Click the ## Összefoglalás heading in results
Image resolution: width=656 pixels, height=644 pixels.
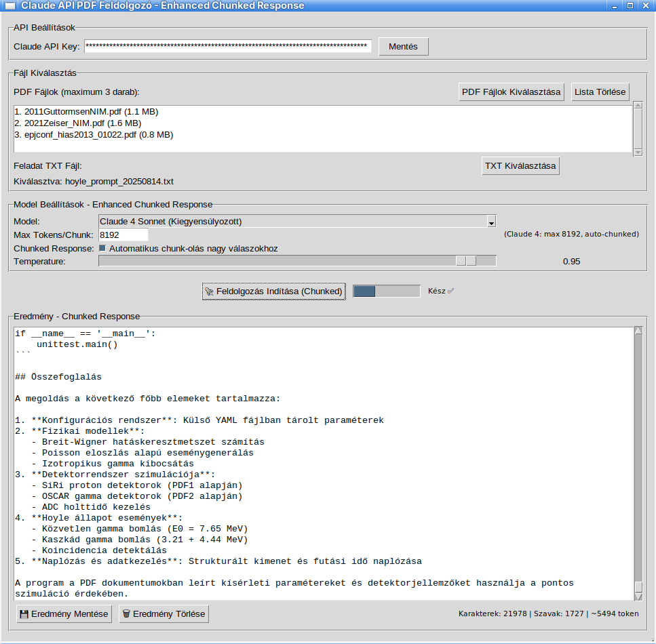(x=58, y=377)
